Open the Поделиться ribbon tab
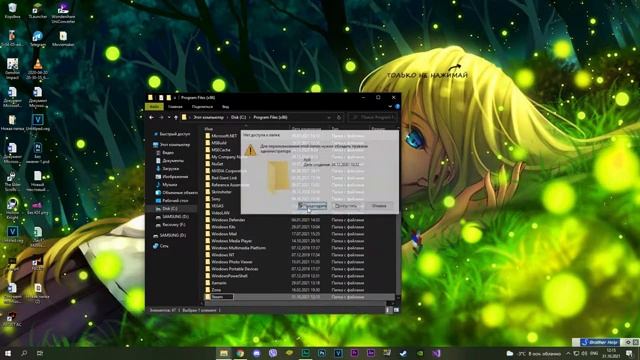The height and width of the screenshot is (360, 640). pyautogui.click(x=202, y=107)
